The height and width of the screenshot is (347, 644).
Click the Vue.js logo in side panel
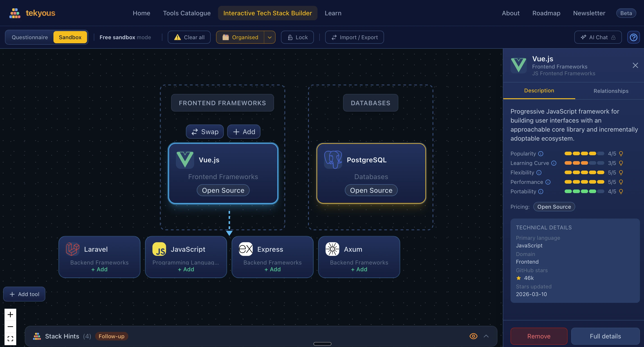pyautogui.click(x=518, y=65)
